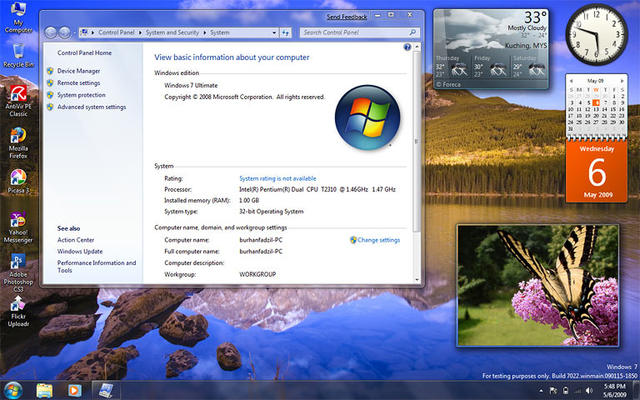
Task: Focus the Search Control Panel field
Action: [x=359, y=32]
